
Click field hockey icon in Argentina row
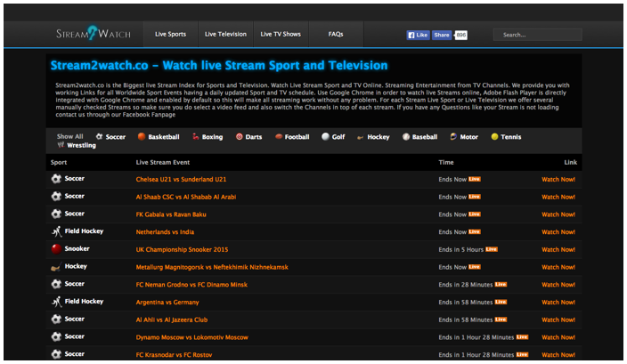(56, 302)
